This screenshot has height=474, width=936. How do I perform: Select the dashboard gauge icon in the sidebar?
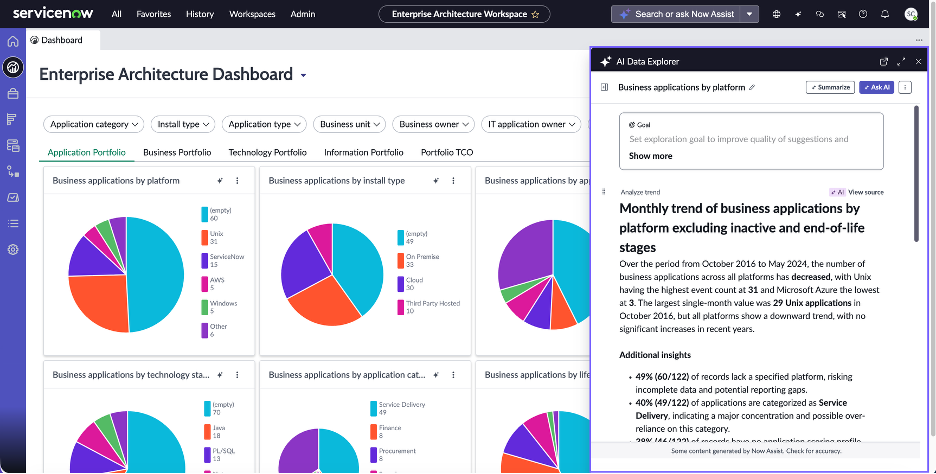click(13, 67)
